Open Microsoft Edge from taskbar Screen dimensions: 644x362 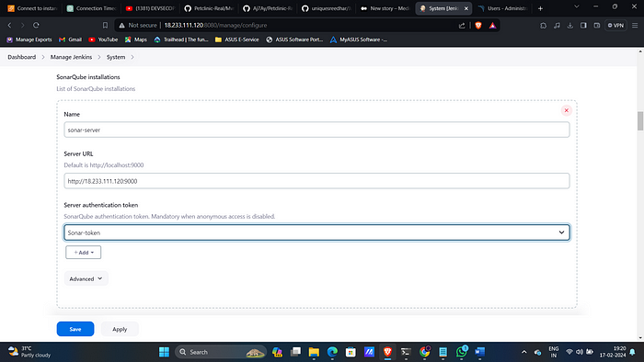point(332,352)
